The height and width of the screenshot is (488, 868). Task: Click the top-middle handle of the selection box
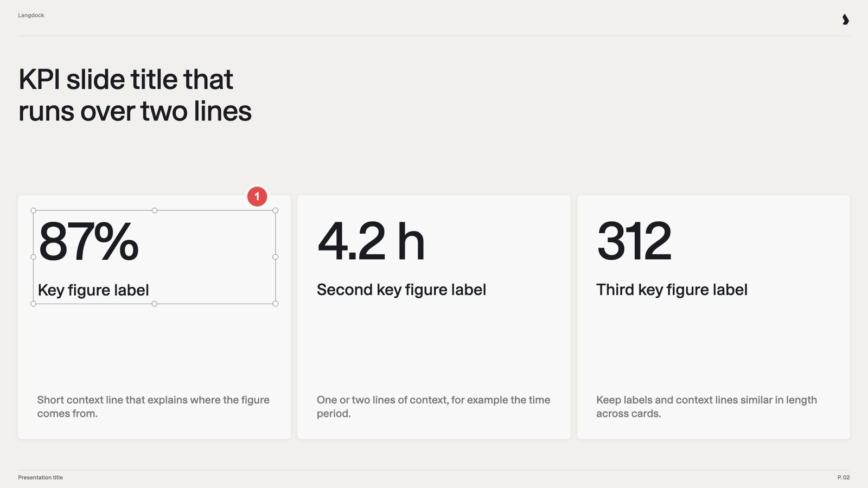click(155, 210)
